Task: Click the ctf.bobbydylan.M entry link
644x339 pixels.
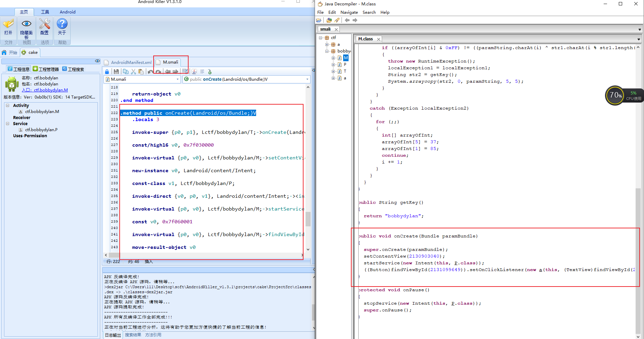Action: tap(50, 90)
